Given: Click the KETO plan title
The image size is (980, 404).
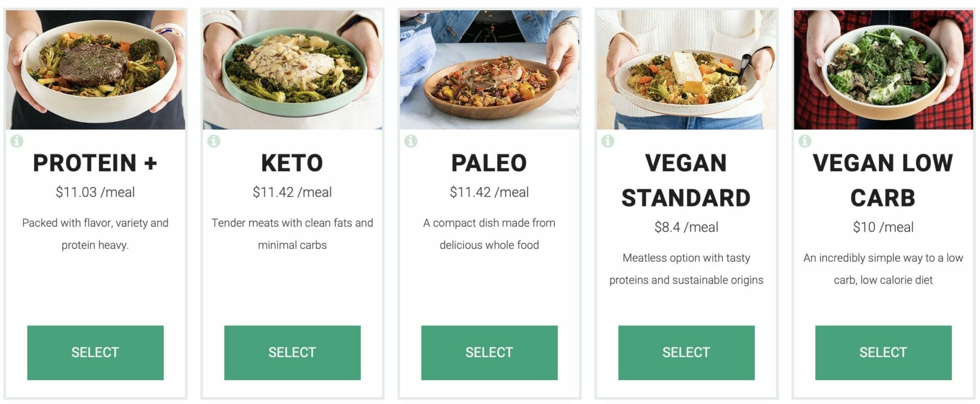Looking at the screenshot, I should [292, 163].
